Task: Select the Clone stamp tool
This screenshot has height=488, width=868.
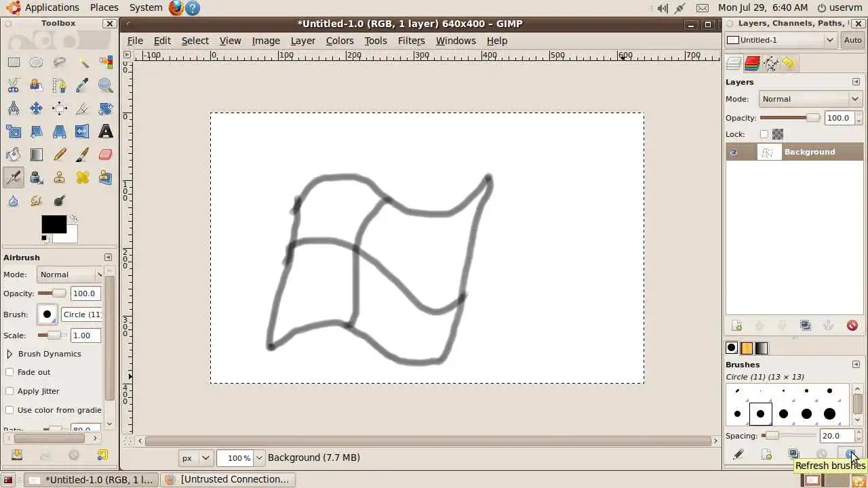Action: [60, 178]
